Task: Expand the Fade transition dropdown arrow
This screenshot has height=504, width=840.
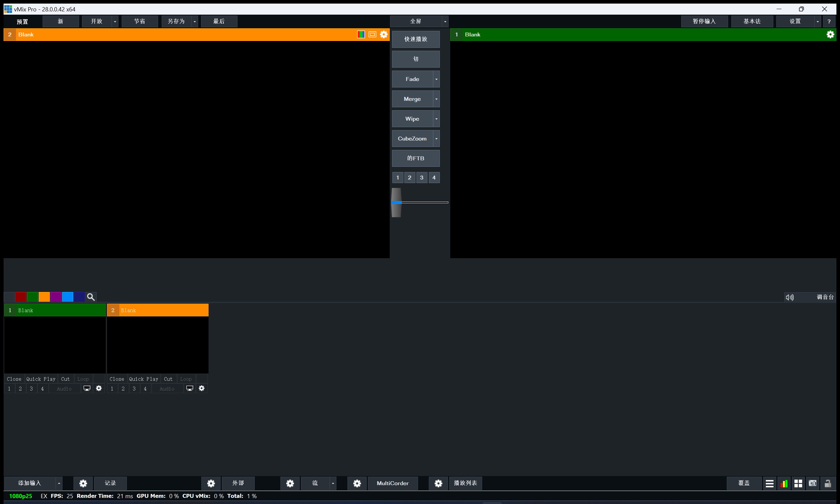Action: tap(436, 79)
